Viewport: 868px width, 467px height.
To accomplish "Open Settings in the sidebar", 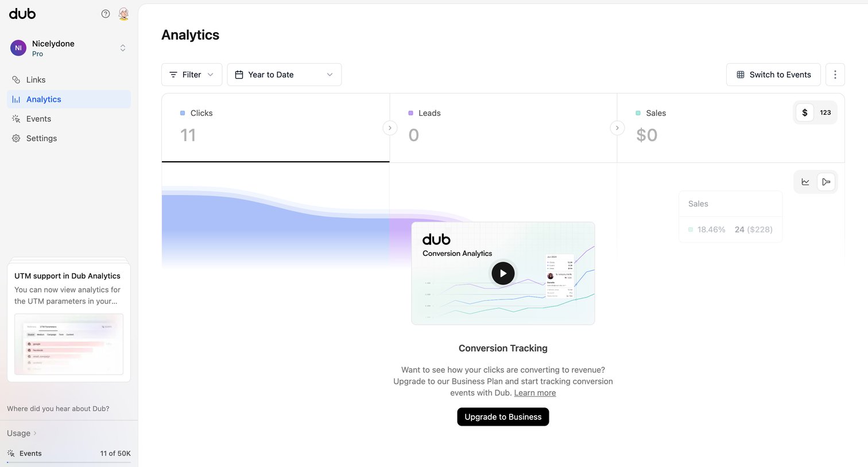I will point(69,138).
